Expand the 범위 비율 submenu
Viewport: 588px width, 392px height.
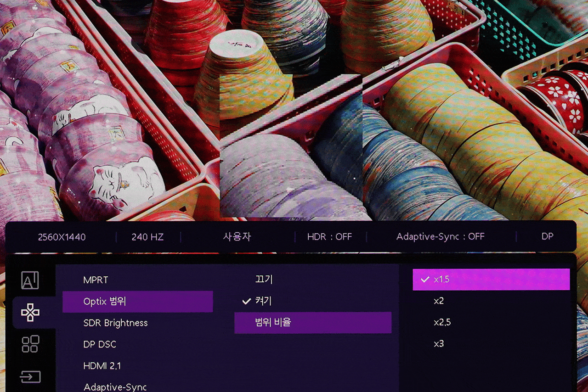312,322
